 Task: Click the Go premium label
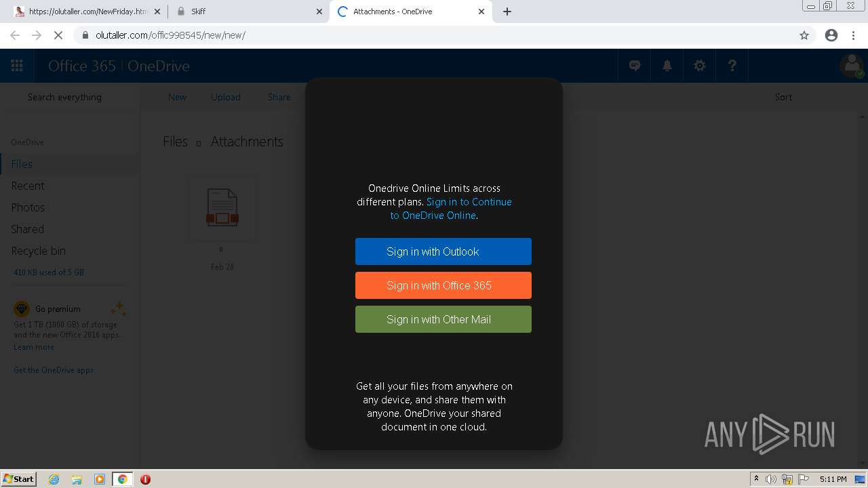pos(58,309)
